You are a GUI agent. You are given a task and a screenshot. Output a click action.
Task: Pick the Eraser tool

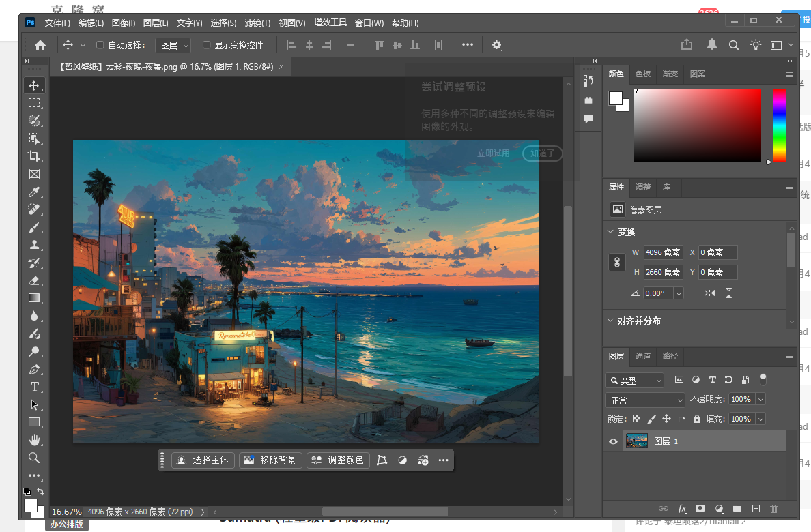click(x=34, y=280)
